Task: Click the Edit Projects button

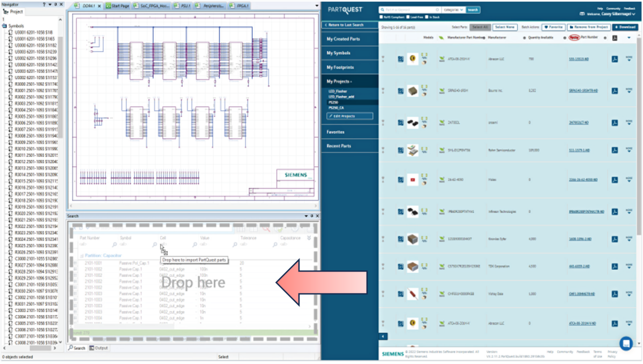Action: 349,116
